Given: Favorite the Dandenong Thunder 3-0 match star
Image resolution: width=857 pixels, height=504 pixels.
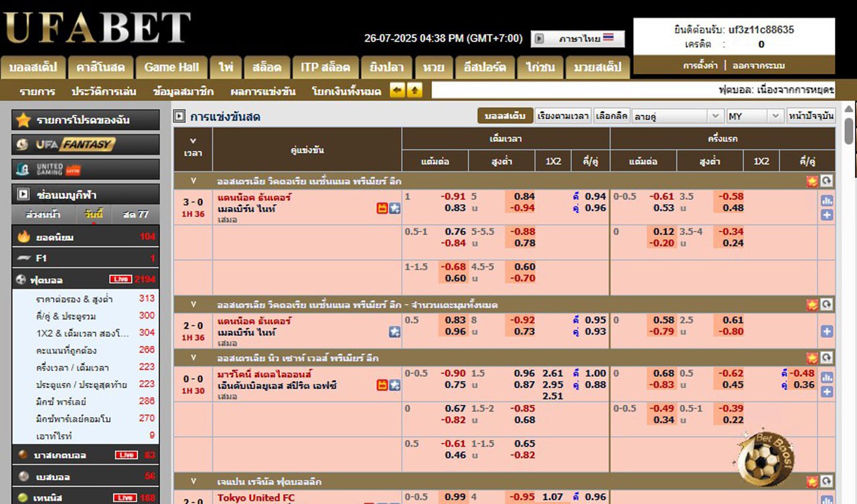Looking at the screenshot, I should [x=394, y=209].
